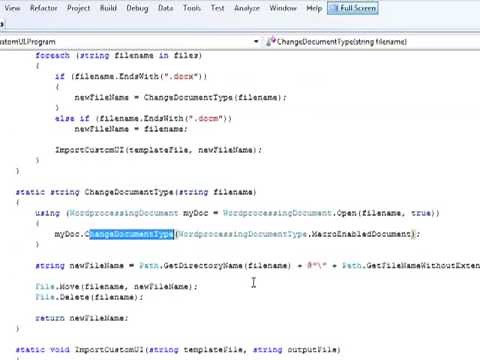Open the Tools menu

click(x=192, y=8)
